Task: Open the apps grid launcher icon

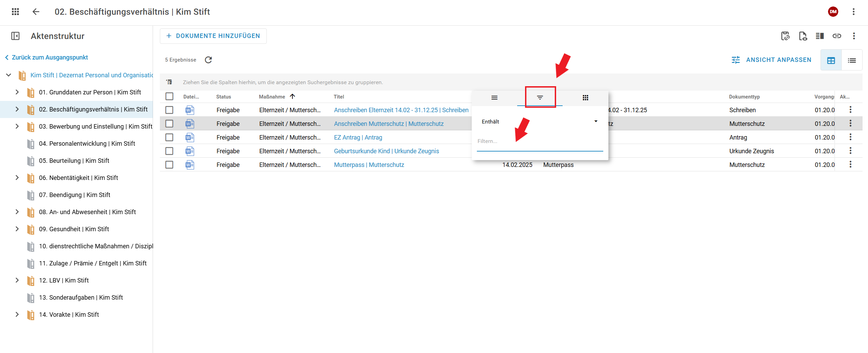Action: point(15,12)
